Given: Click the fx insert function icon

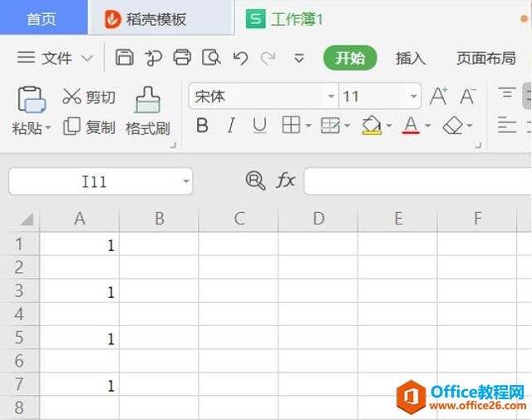Looking at the screenshot, I should 285,180.
